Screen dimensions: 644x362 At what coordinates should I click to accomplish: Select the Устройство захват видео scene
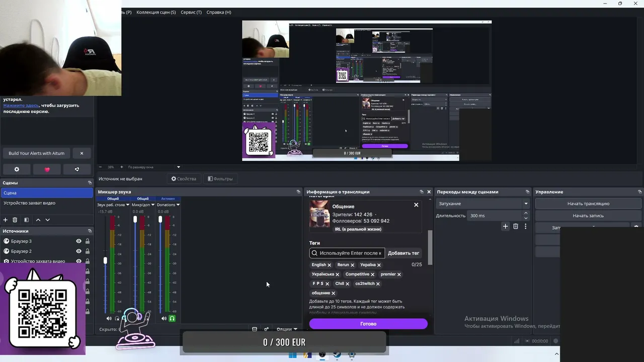point(47,203)
